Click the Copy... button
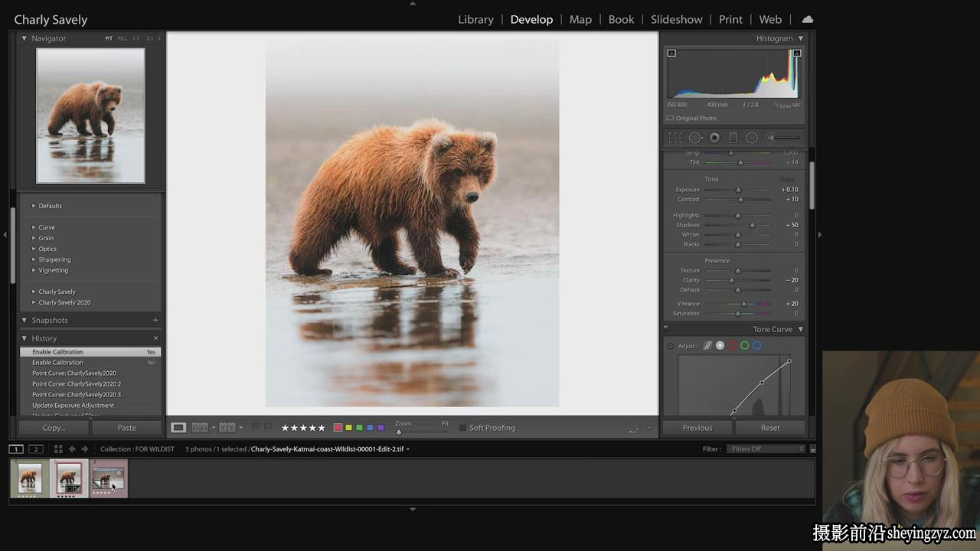The image size is (980, 551). [x=54, y=428]
